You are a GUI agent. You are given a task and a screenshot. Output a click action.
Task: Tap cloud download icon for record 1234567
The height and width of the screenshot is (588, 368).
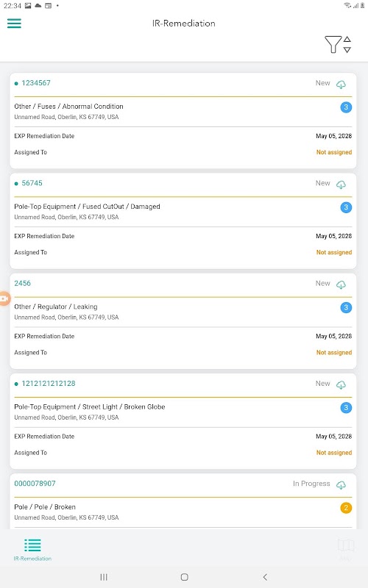341,84
